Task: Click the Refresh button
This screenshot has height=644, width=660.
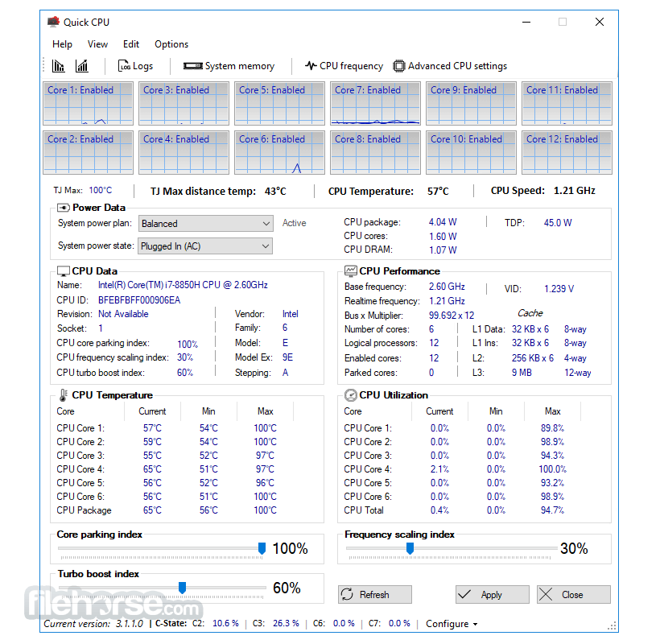Action: tap(374, 594)
